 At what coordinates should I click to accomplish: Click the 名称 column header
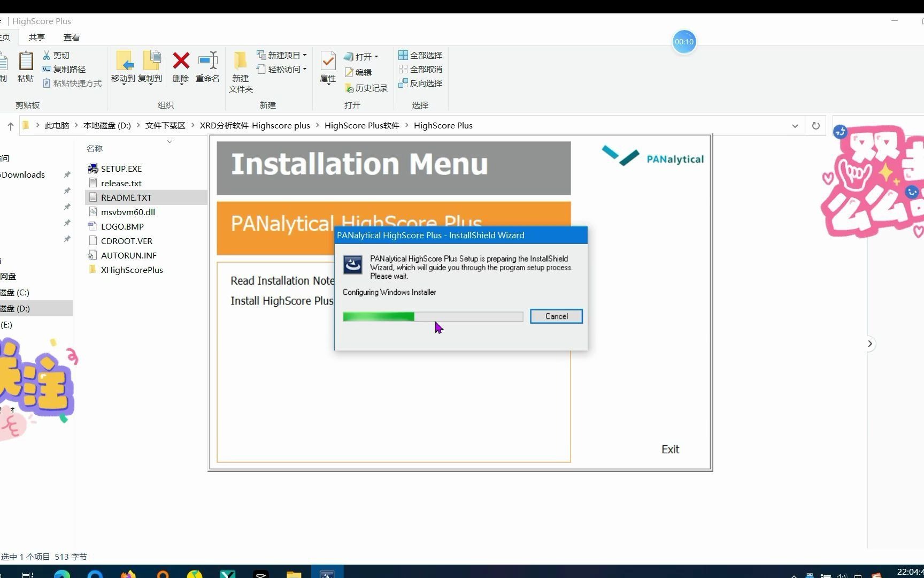pyautogui.click(x=95, y=148)
